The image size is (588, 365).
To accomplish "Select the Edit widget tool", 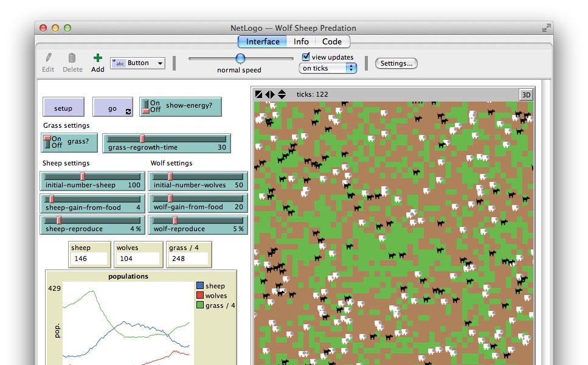I will click(x=48, y=61).
